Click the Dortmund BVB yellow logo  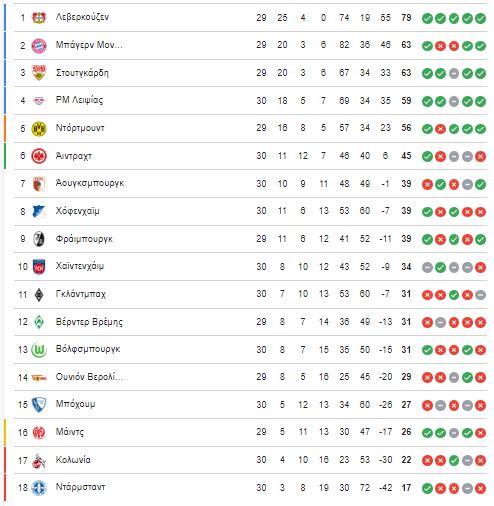tap(39, 128)
